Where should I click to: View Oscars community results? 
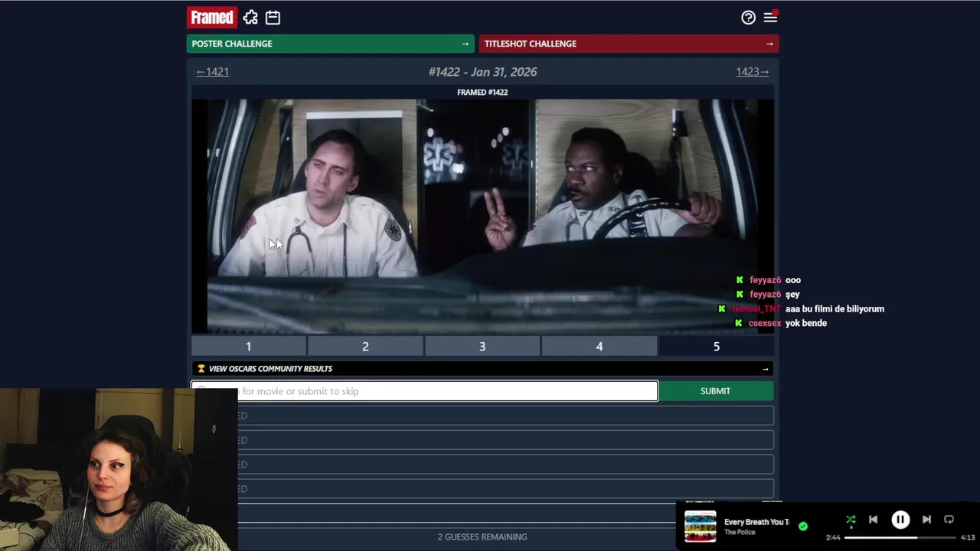[482, 369]
